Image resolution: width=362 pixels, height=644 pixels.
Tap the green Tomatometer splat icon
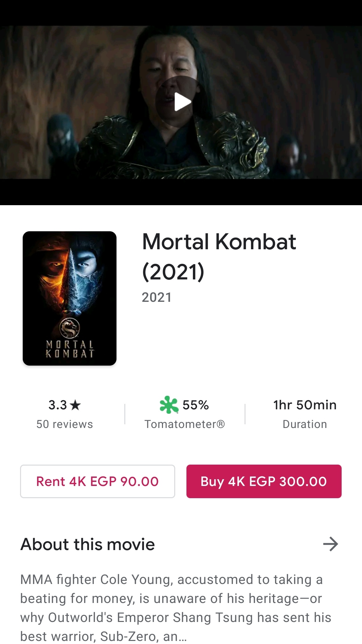[169, 405]
